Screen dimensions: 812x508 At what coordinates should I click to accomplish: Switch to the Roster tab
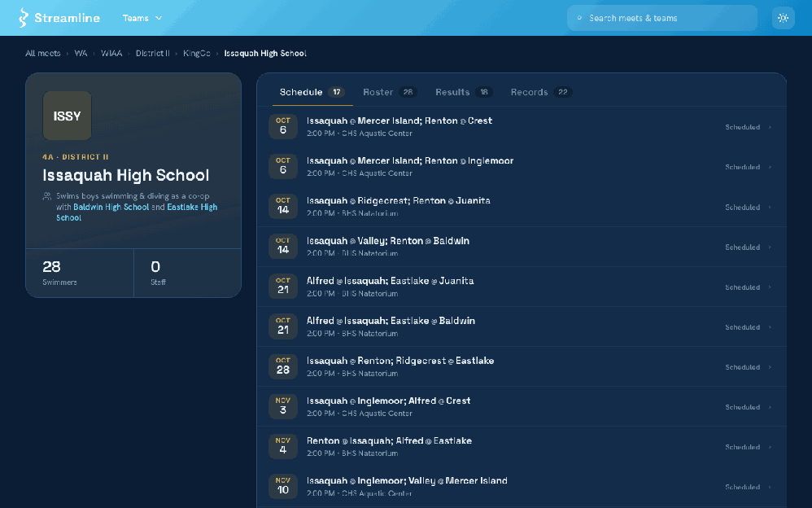[390, 92]
